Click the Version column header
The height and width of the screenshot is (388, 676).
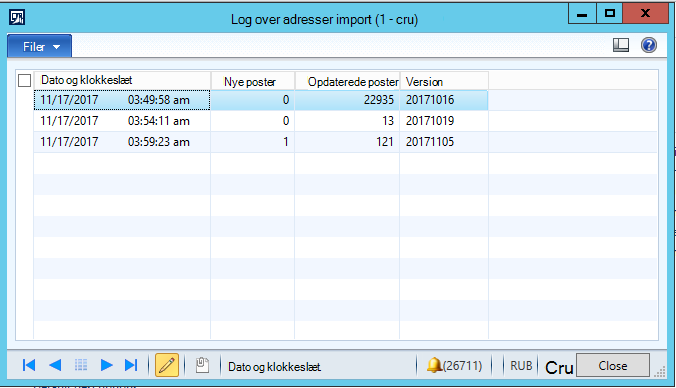444,81
